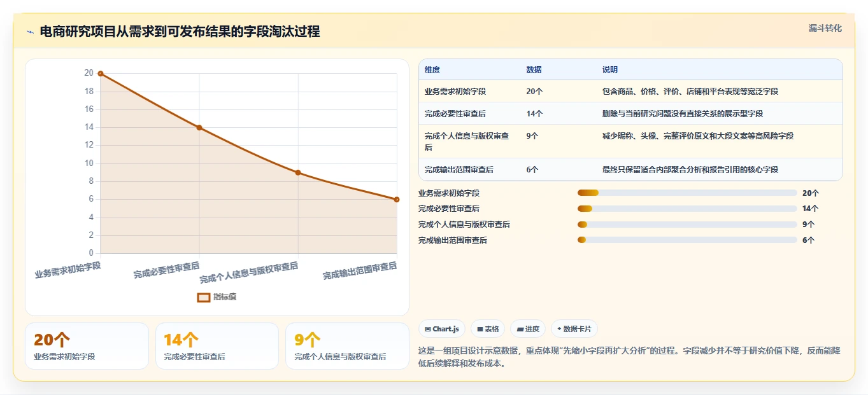868x395 pixels.
Task: Select chart data point at value 20
Action: click(101, 74)
